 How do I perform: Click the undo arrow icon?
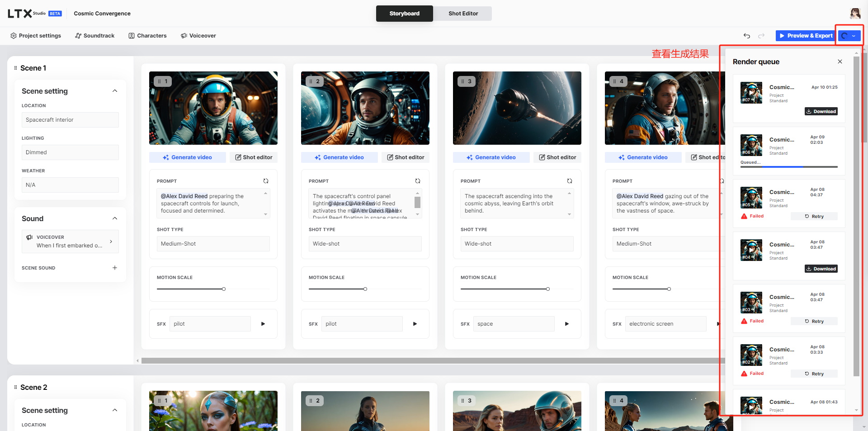[747, 36]
